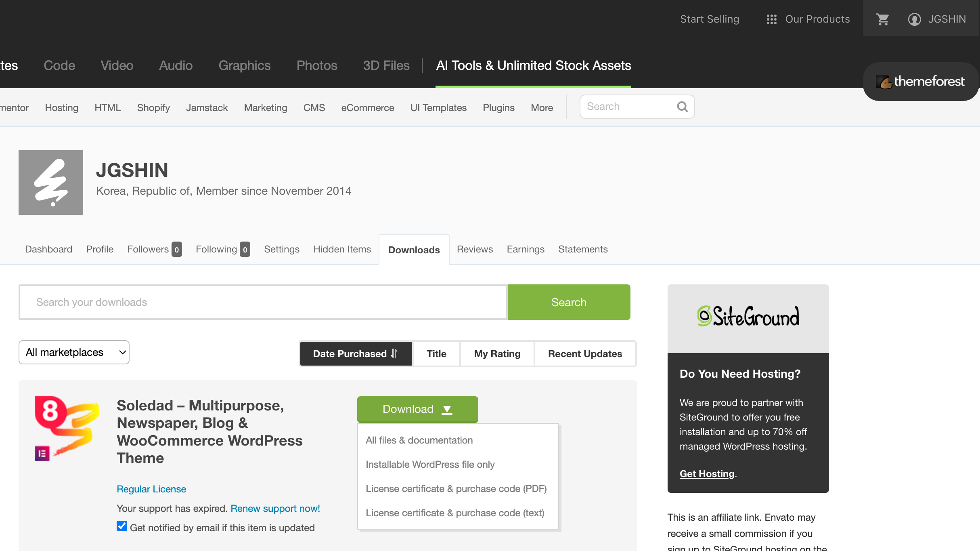This screenshot has height=551, width=980.
Task: Open the shopping cart icon
Action: pyautogui.click(x=882, y=19)
